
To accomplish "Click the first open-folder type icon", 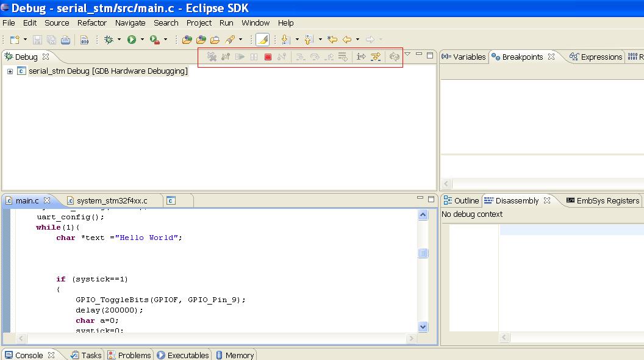I will (187, 40).
